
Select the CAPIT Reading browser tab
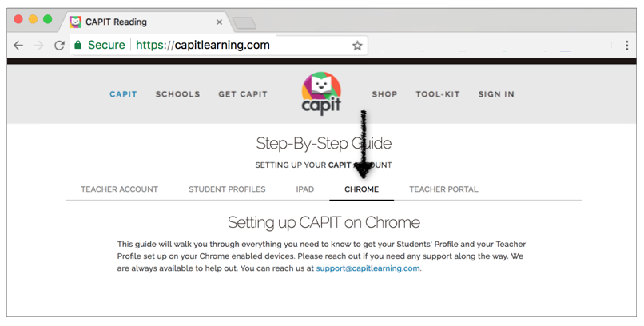point(145,22)
